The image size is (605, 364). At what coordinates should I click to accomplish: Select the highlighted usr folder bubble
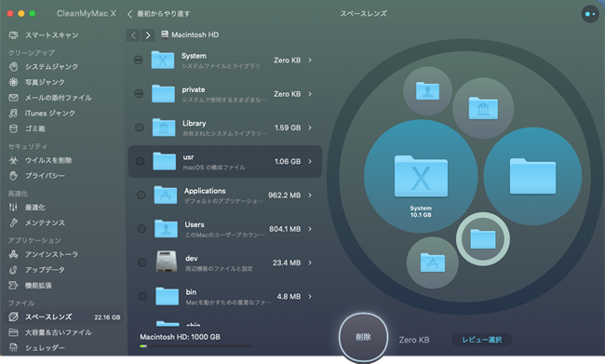pos(483,239)
